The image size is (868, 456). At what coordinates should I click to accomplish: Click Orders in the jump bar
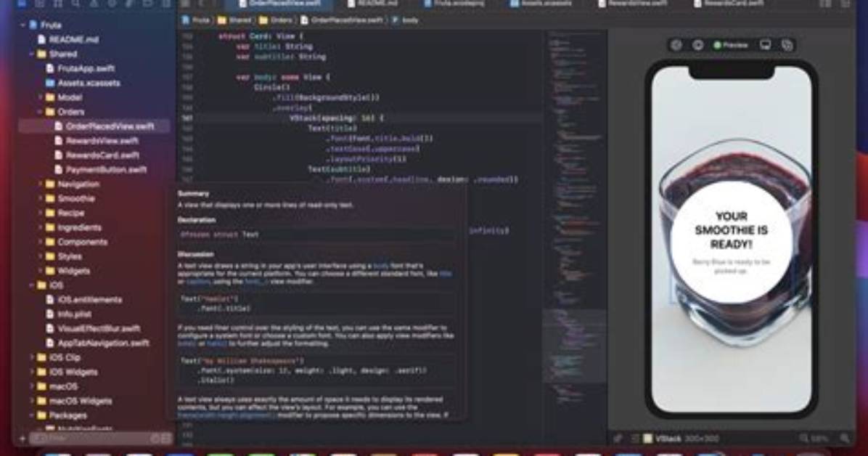tap(276, 20)
